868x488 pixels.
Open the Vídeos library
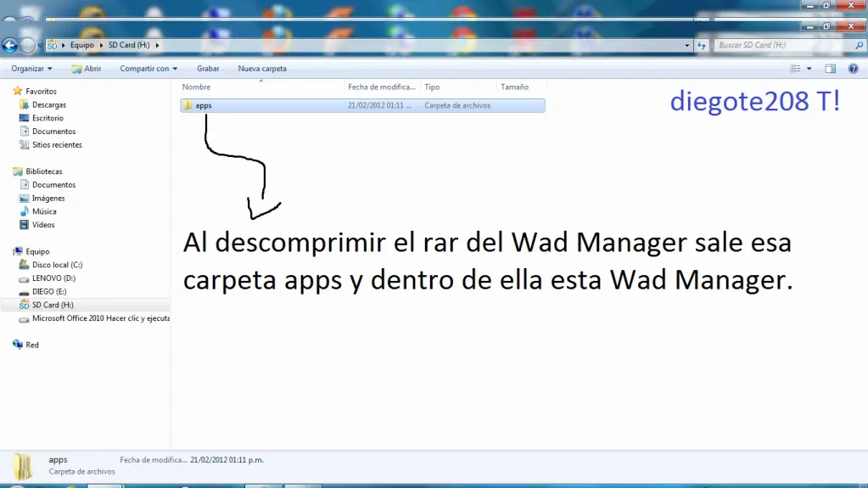43,225
